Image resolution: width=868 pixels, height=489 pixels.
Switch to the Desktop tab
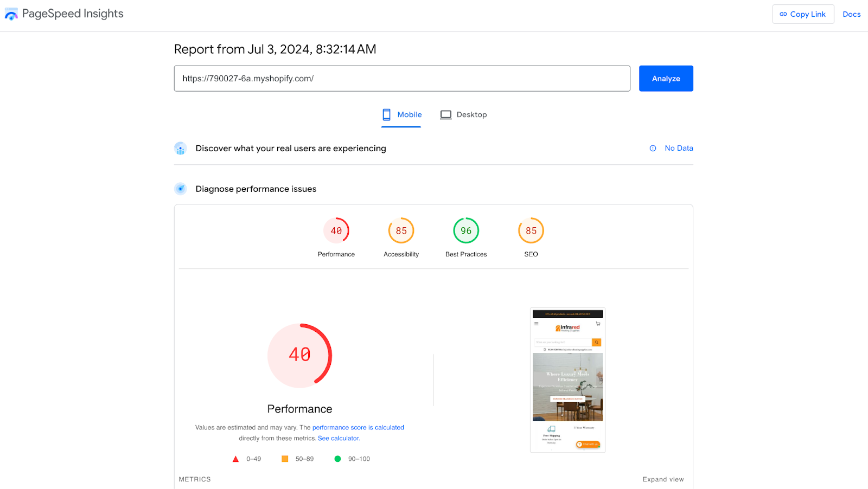[464, 115]
